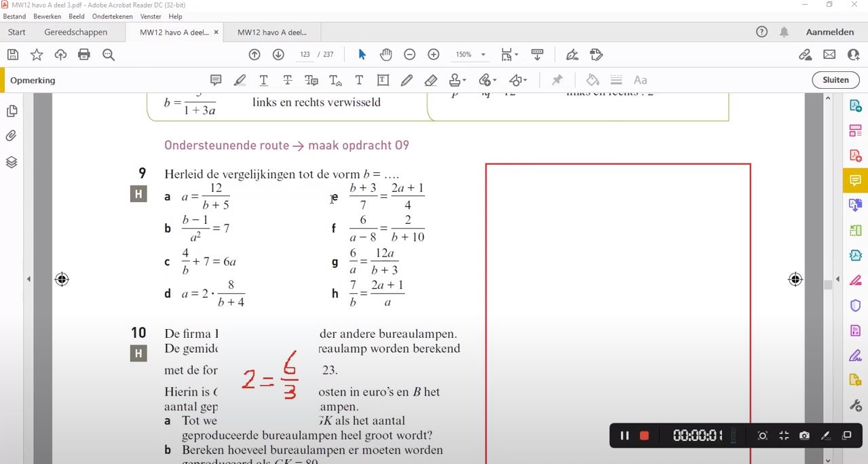Open the attach file dropdown
The image size is (868, 464).
487,80
